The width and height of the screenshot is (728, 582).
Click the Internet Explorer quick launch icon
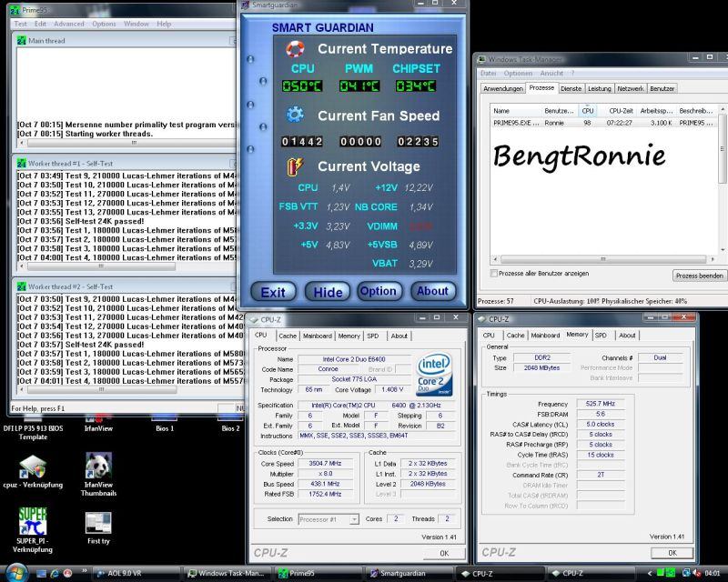coord(55,574)
